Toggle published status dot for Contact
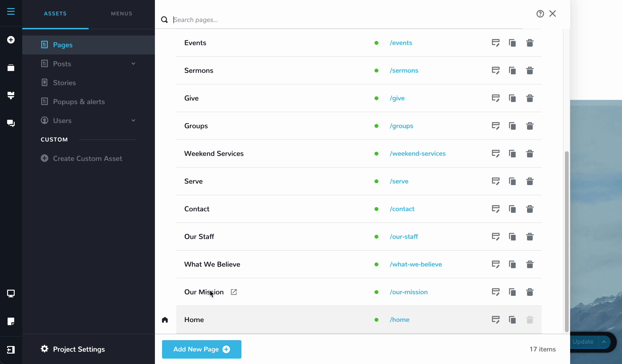622x364 pixels. tap(376, 209)
